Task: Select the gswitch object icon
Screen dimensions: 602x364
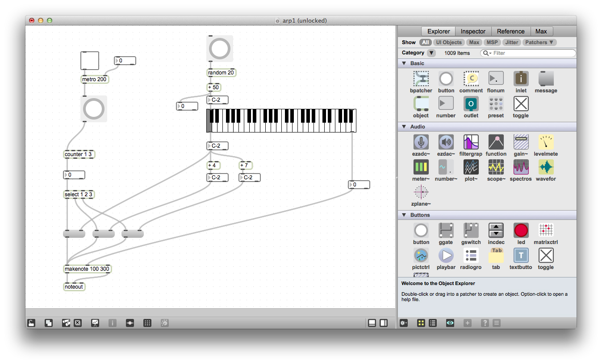Action: tap(471, 231)
